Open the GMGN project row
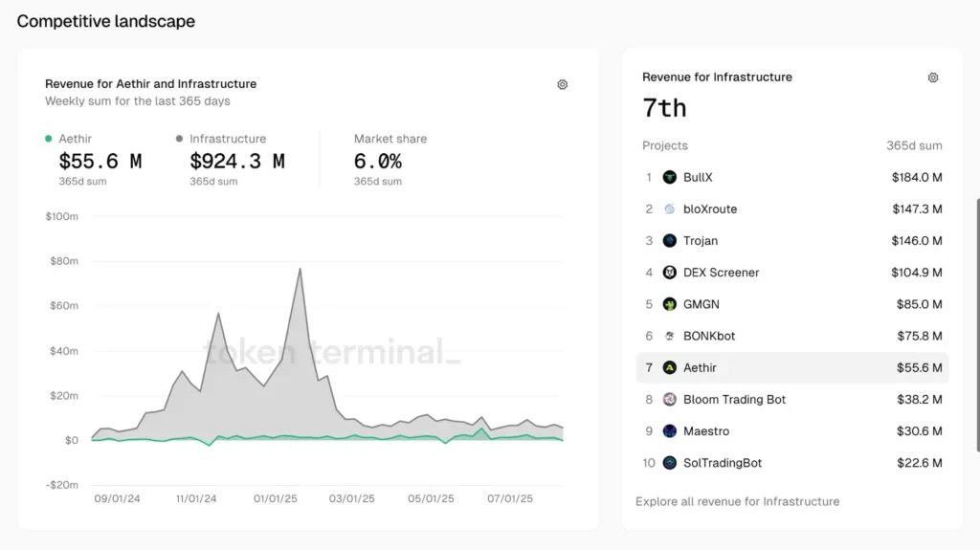Viewport: 980px width, 550px height. click(x=791, y=304)
